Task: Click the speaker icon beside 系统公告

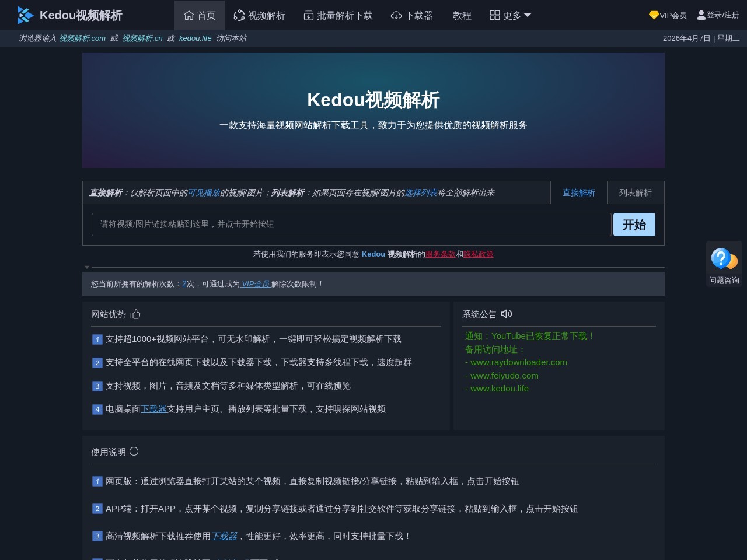Action: 506,314
